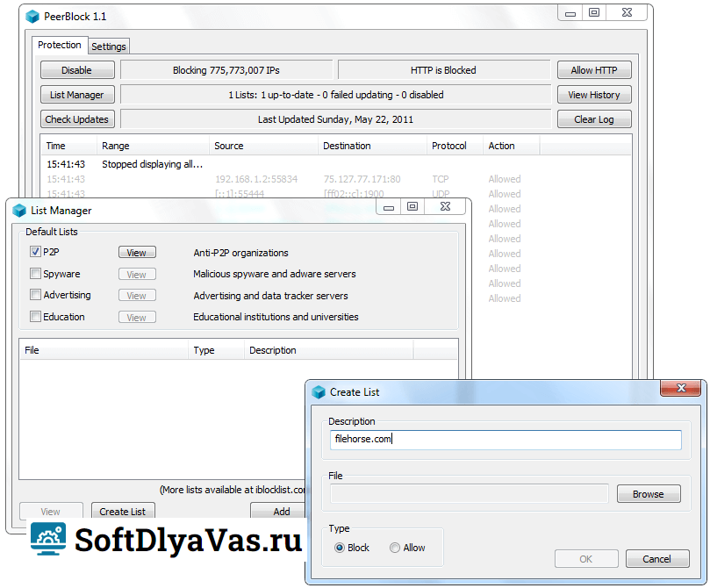Click 'Educational institutions and universities' text
The image size is (710, 588).
276,317
